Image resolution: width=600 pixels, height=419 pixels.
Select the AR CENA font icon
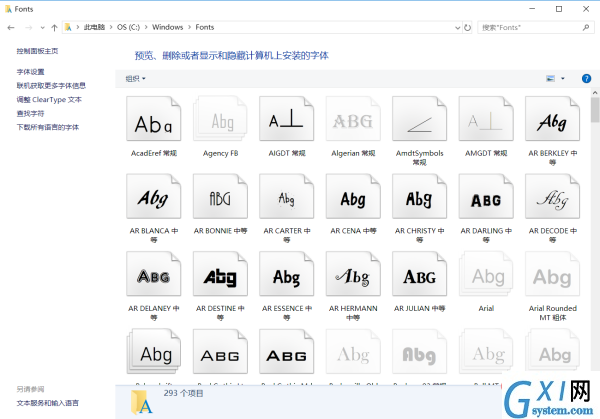353,197
